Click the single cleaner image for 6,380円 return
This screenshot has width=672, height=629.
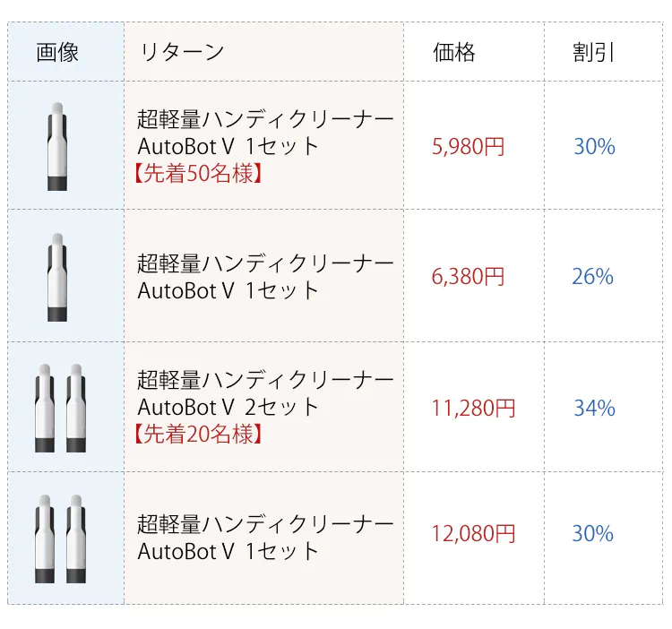(x=57, y=276)
